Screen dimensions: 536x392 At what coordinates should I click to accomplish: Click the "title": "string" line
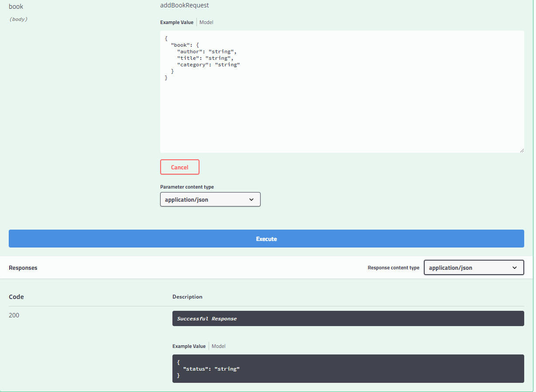tap(205, 58)
